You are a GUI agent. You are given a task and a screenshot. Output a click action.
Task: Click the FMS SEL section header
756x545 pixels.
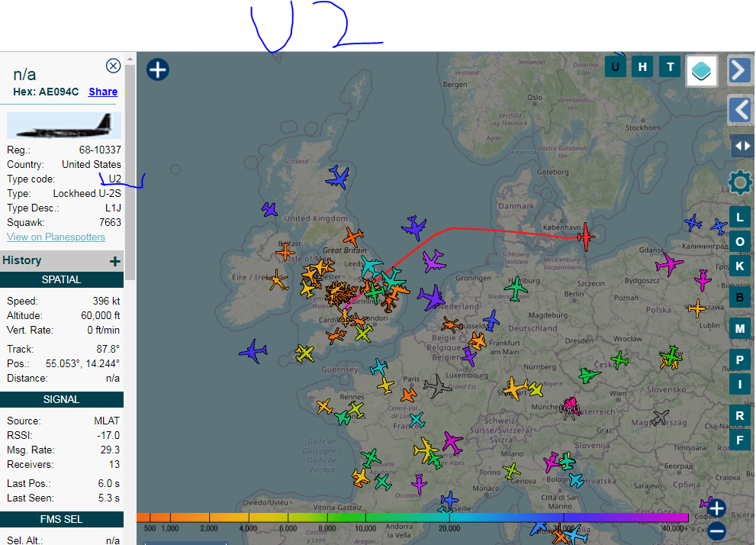(x=62, y=520)
